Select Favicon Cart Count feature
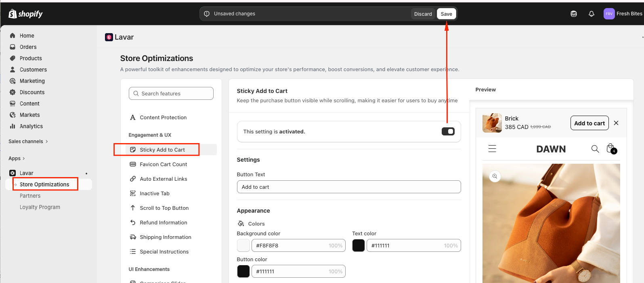 (164, 164)
